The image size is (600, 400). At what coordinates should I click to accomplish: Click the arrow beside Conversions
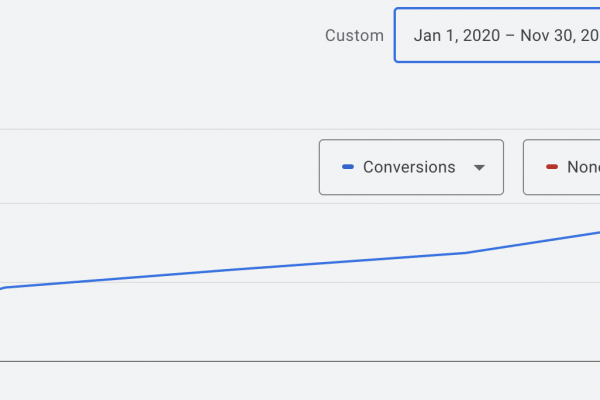point(479,168)
